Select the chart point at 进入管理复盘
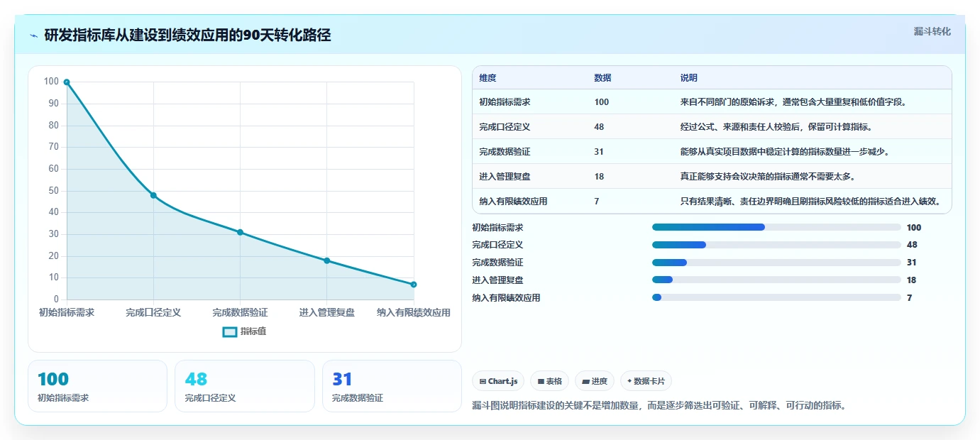This screenshot has height=440, width=980. (x=327, y=260)
